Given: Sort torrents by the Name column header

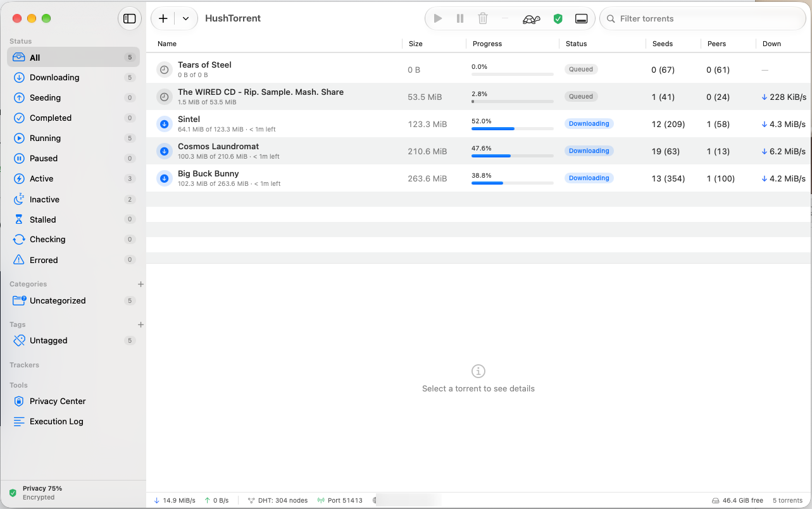Looking at the screenshot, I should pos(167,44).
